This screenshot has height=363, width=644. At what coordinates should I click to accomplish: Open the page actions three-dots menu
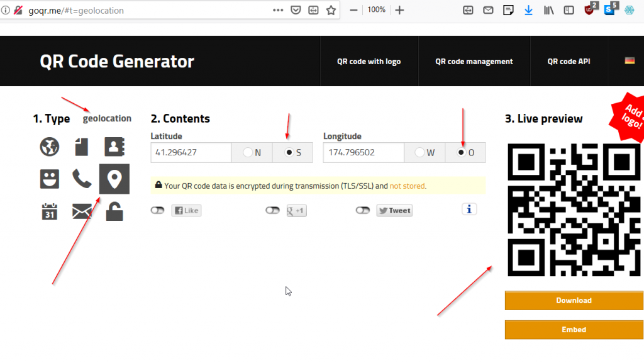[x=278, y=10]
